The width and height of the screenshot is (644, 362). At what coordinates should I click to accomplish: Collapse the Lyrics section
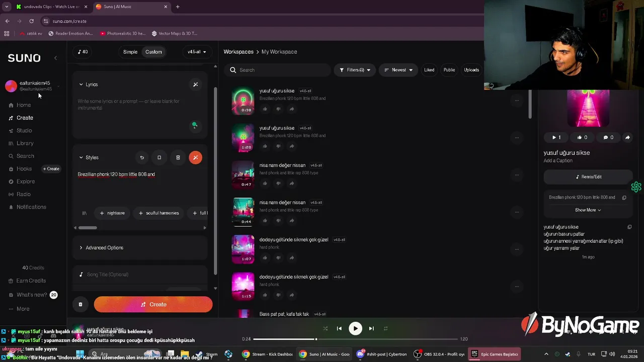(89, 84)
